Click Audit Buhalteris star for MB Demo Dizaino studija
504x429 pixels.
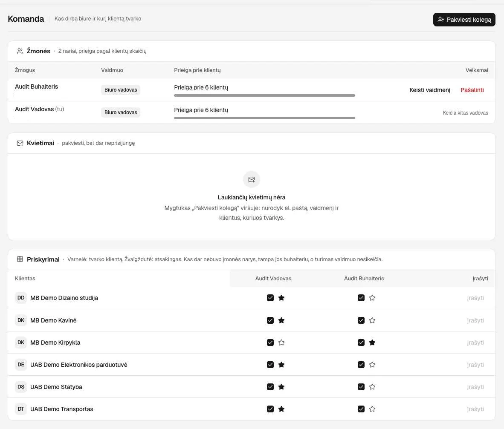tap(372, 298)
